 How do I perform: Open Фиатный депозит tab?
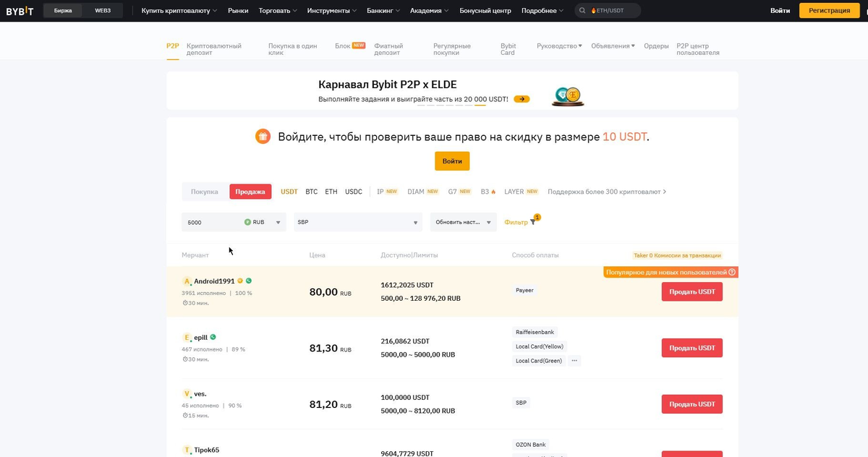coord(388,49)
